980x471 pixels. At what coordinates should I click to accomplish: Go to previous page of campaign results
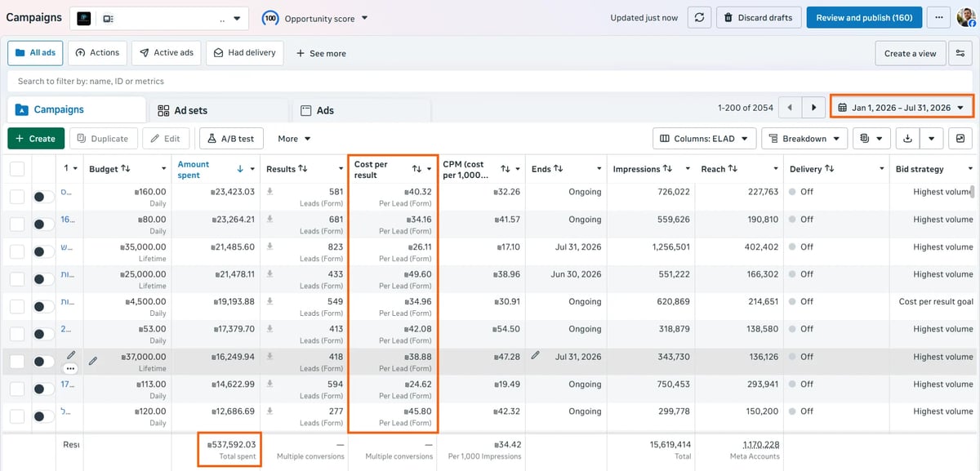coord(790,108)
